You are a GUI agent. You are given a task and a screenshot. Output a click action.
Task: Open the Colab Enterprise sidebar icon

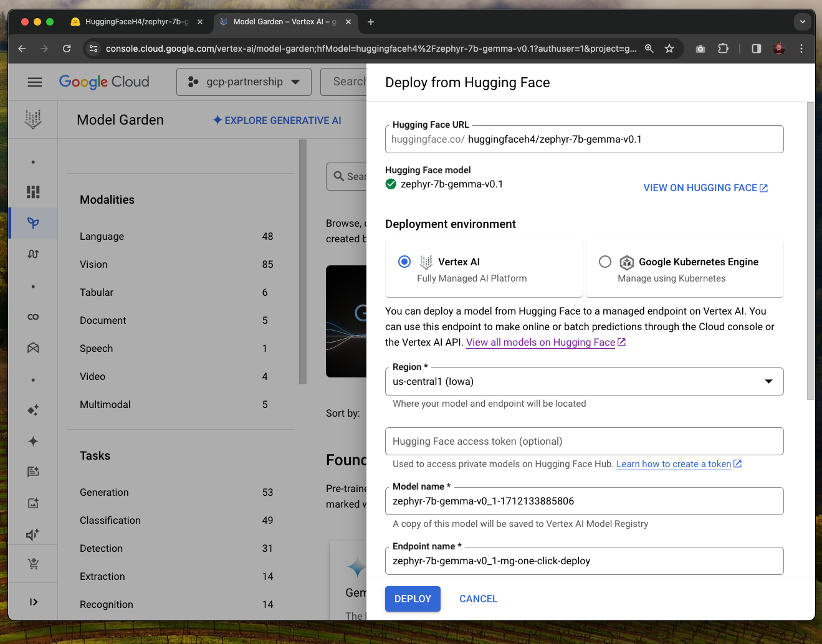click(33, 317)
